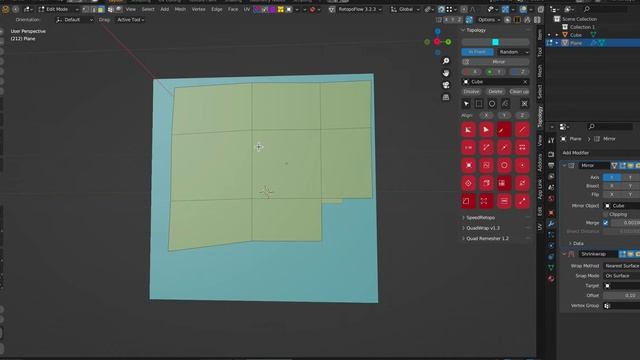Open the Select menu
Image resolution: width=640 pixels, height=360 pixels.
pyautogui.click(x=148, y=9)
